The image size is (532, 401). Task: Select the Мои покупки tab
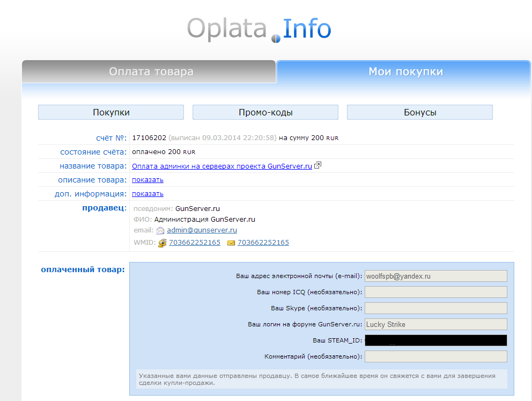405,72
